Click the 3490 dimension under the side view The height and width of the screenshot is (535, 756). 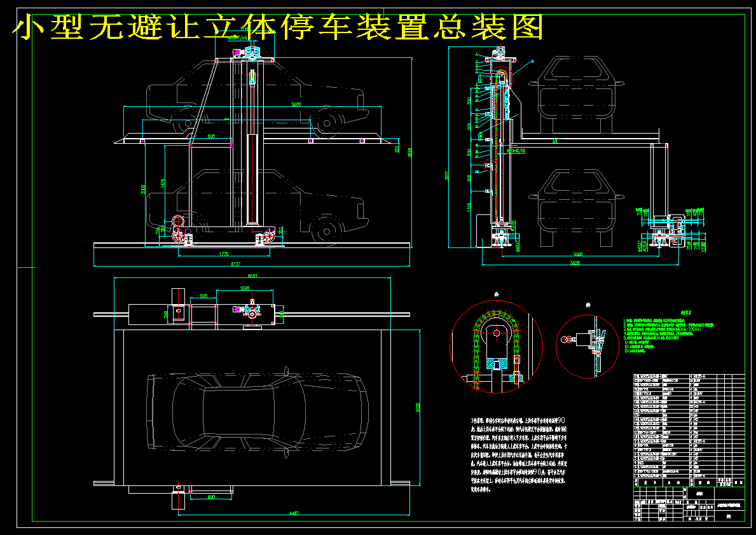coord(579,254)
